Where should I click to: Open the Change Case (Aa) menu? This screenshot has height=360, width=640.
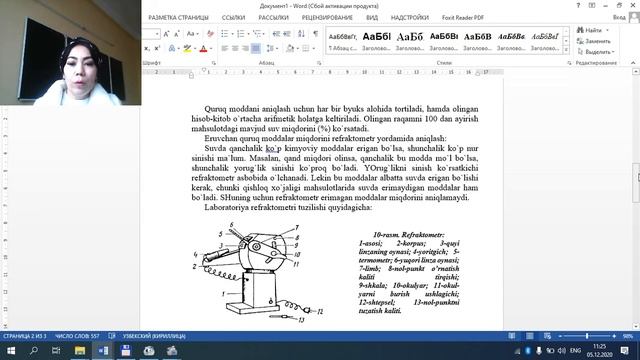click(192, 34)
